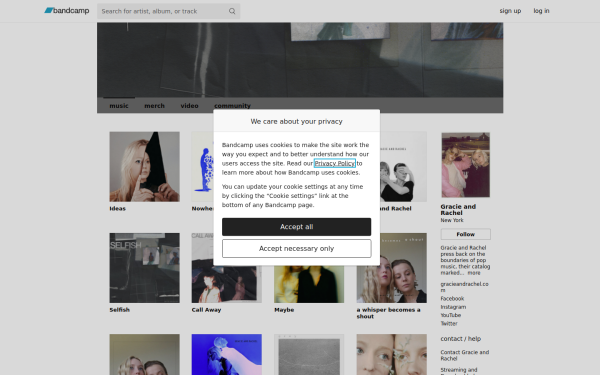The image size is (600, 375).
Task: Click the Ideas album title
Action: [117, 209]
